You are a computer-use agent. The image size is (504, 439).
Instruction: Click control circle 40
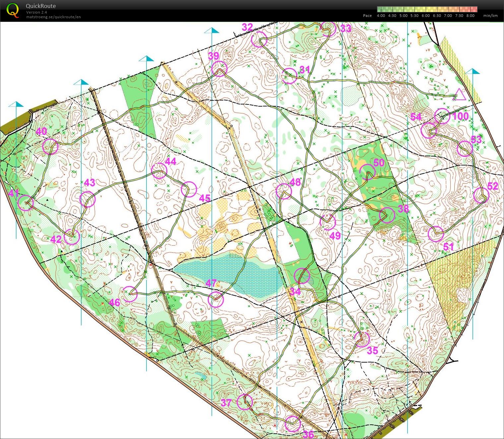point(50,147)
